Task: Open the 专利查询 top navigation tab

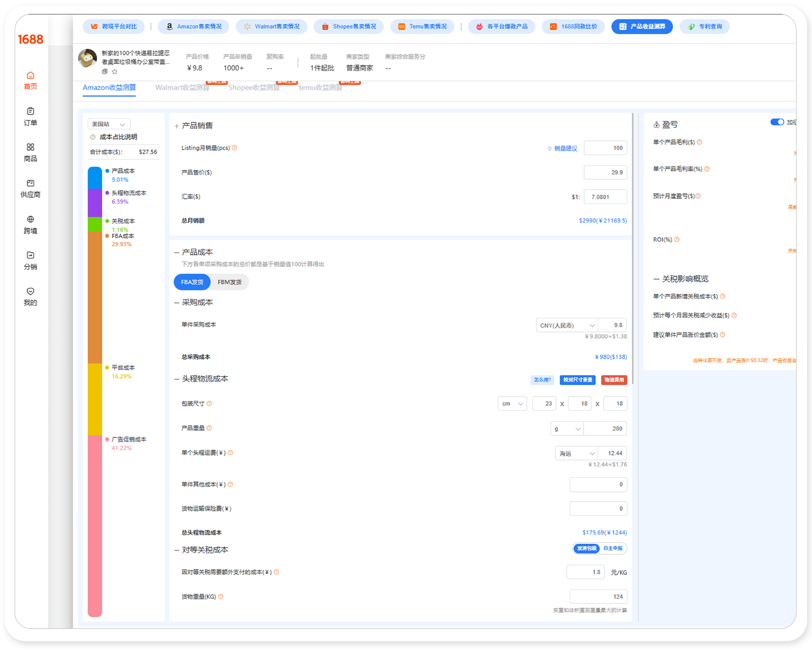Action: click(705, 27)
